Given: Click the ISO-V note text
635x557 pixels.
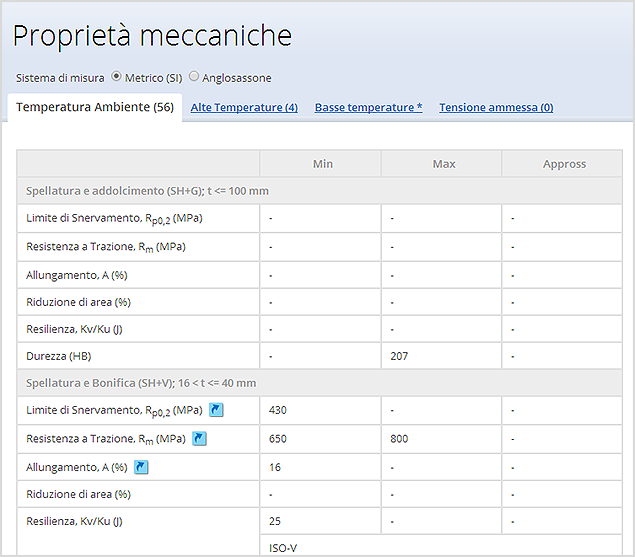Looking at the screenshot, I should (x=283, y=548).
